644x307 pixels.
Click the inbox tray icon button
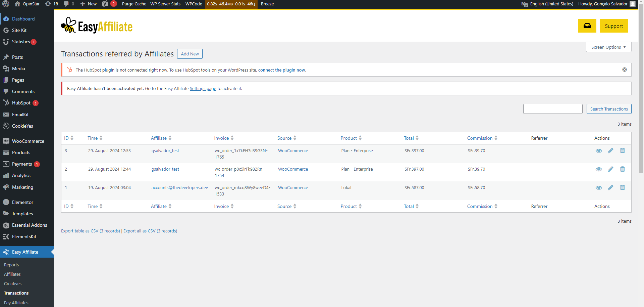click(587, 26)
